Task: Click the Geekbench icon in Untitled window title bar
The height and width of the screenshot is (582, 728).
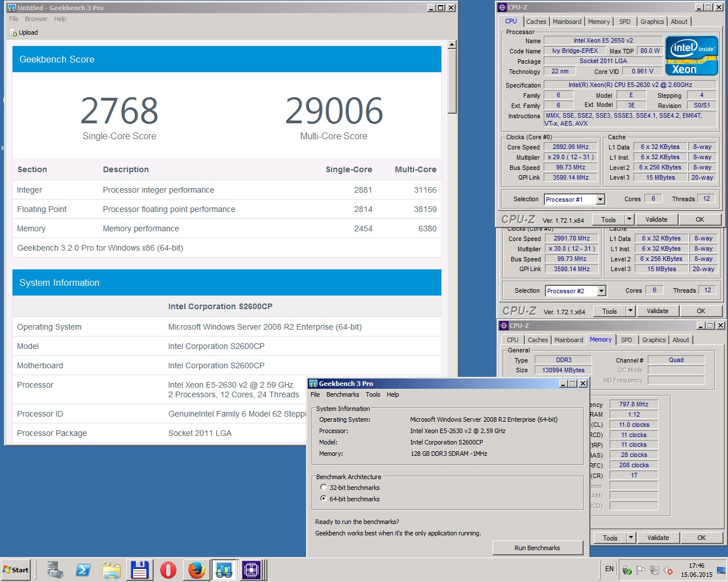Action: (x=12, y=7)
